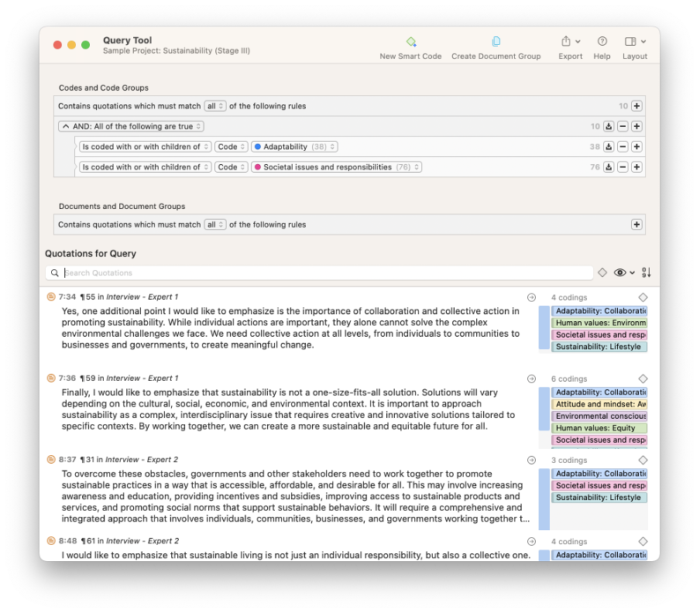This screenshot has width=700, height=613.
Task: Open the first 'Is coded with or with children of' selector
Action: click(145, 147)
